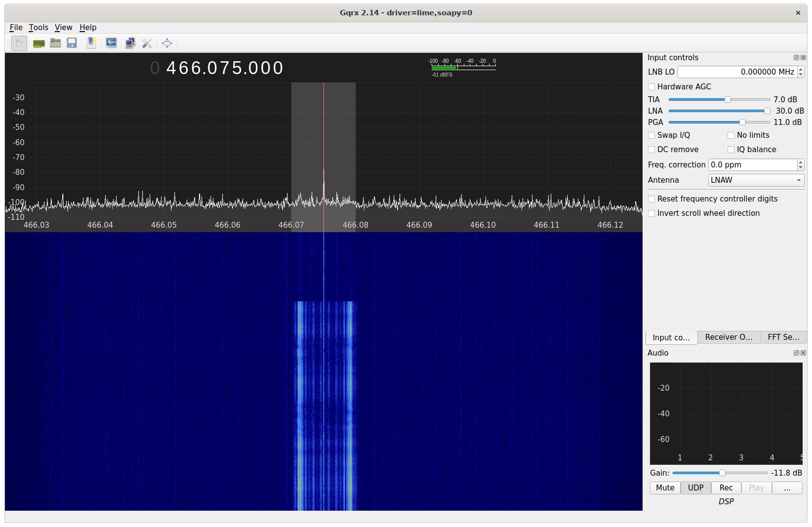Increase LNB LO with the stepper arrow
The width and height of the screenshot is (812, 527).
point(801,69)
